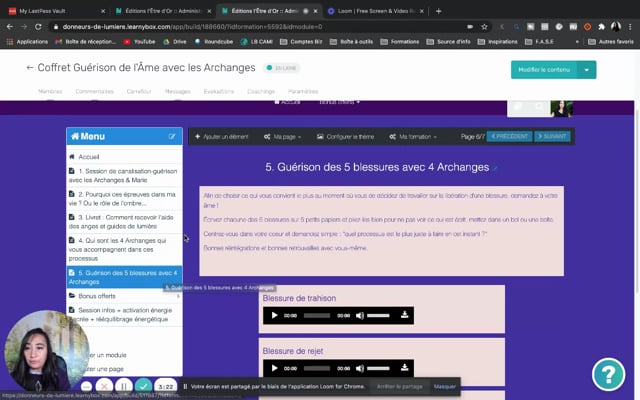Adjust Blessure de trahison volume slider
Screen dimensions: 640x400
378,316
